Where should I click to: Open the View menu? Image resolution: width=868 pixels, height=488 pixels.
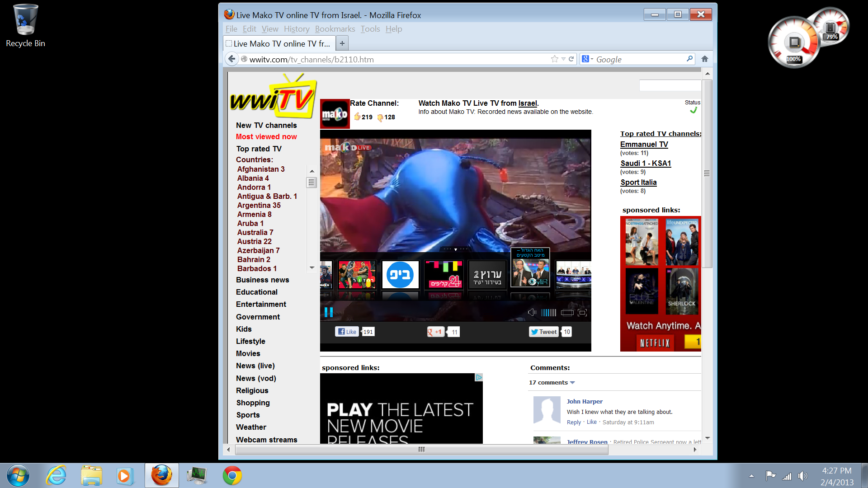[270, 29]
